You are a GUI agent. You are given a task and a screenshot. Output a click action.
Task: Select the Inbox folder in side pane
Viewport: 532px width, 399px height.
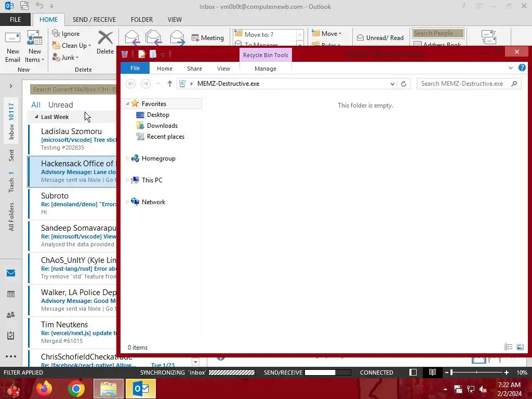(11, 121)
